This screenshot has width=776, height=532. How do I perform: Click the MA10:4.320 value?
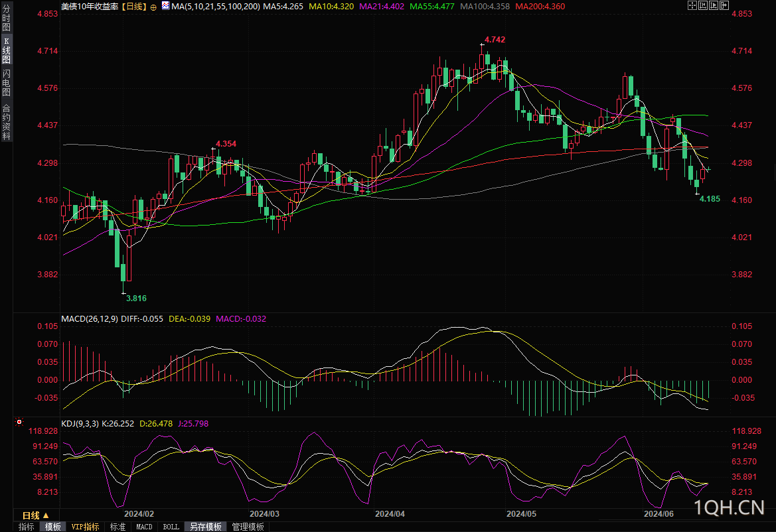click(x=331, y=7)
